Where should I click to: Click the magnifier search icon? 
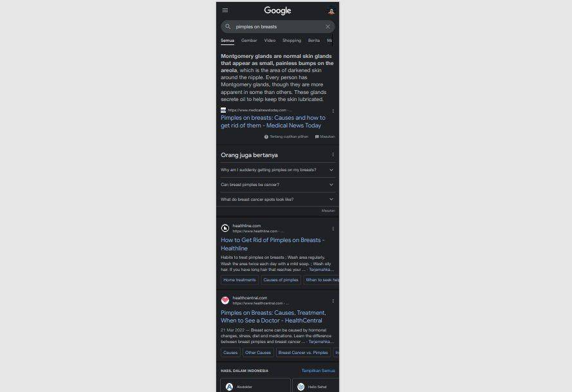coord(228,26)
